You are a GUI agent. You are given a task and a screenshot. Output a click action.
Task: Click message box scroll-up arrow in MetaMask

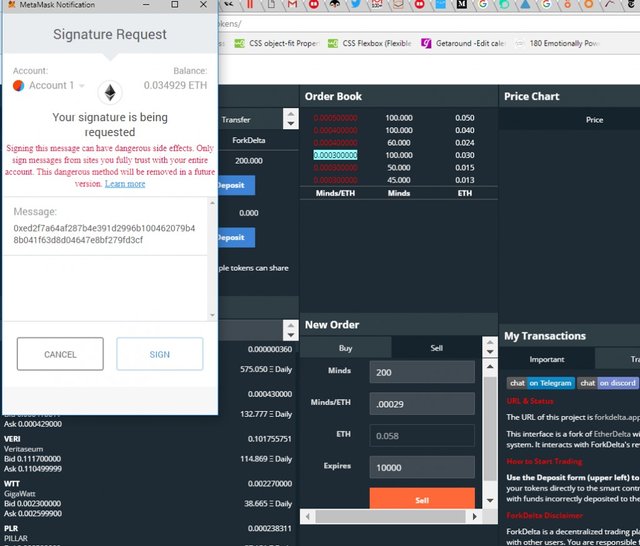coord(212,203)
